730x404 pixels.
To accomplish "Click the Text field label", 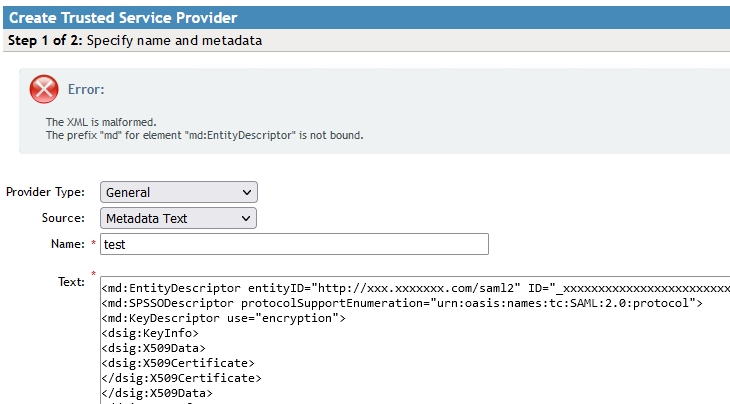I will point(71,282).
